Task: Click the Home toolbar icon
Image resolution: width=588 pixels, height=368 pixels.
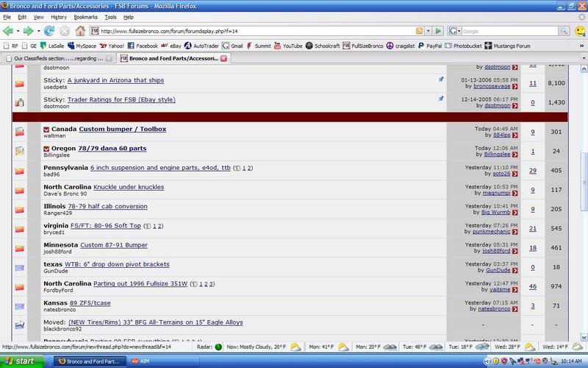Action: [80, 31]
